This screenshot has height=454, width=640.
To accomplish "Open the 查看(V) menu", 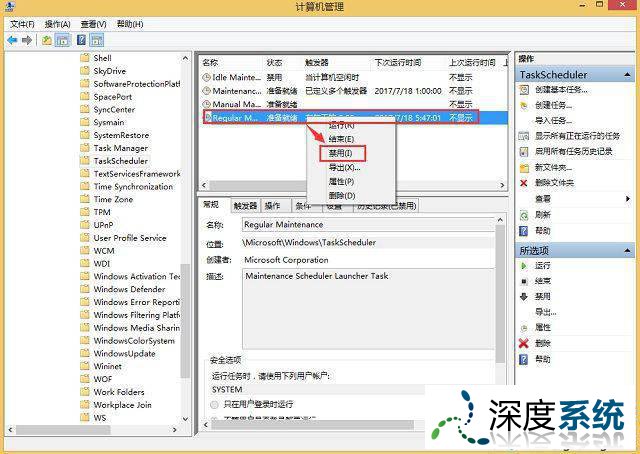I will click(x=93, y=24).
